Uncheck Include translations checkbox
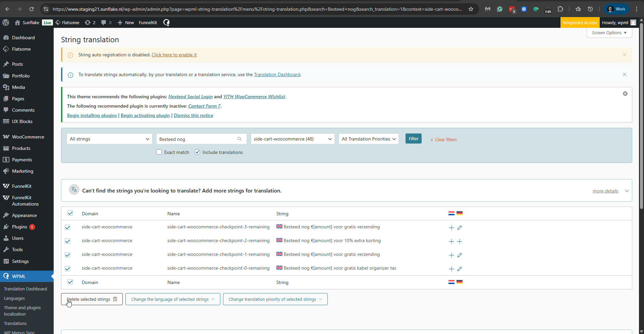Screen dimensions: 644x334 pyautogui.click(x=197, y=152)
